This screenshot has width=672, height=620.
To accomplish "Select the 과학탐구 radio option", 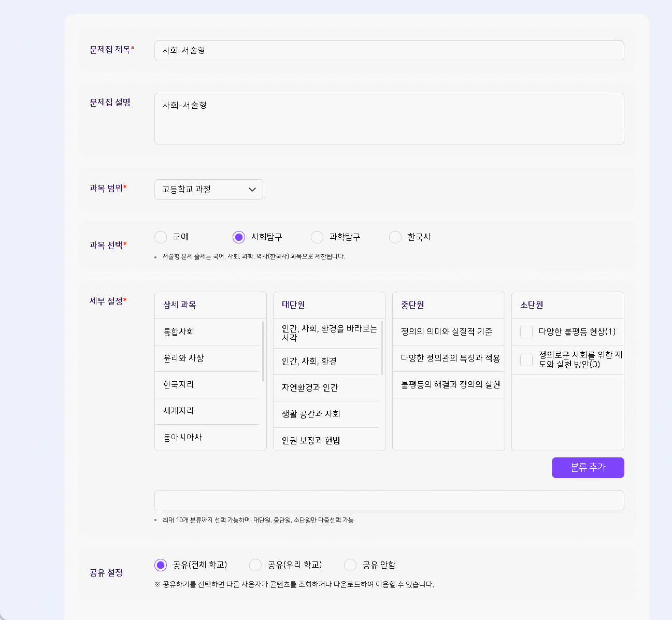I will [317, 237].
